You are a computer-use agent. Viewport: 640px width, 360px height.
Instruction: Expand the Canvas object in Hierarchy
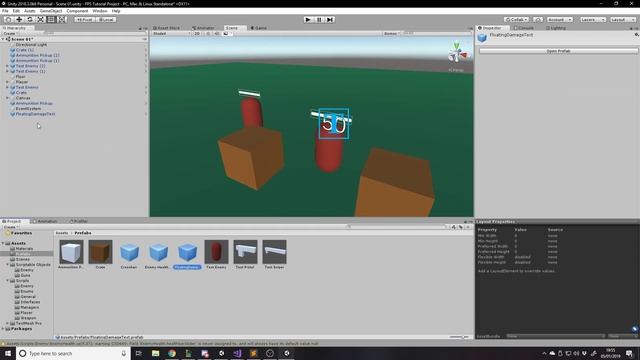point(7,98)
